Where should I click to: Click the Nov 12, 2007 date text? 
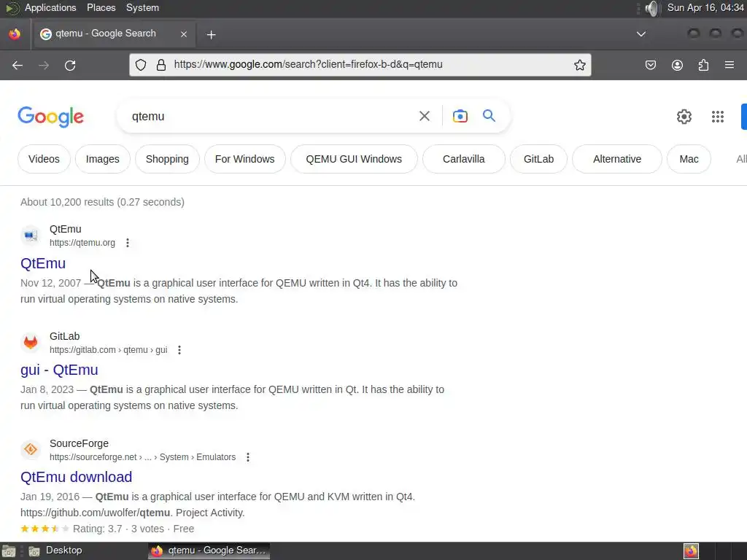[50, 283]
